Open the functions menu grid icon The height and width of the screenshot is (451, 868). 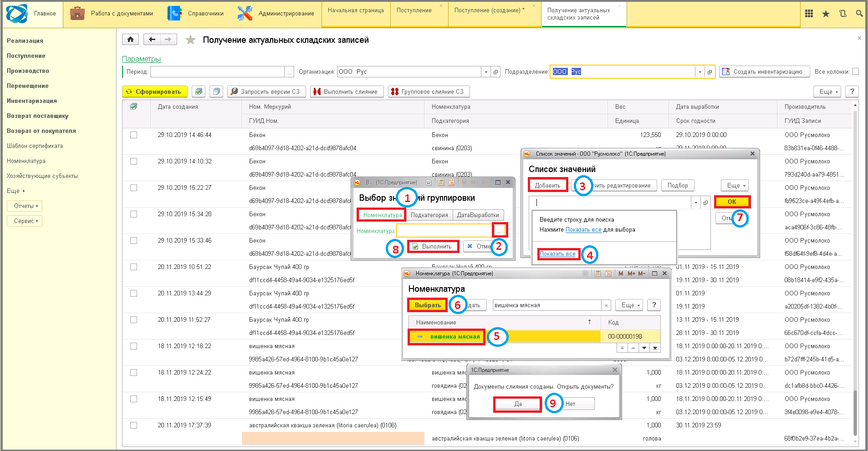[809, 14]
